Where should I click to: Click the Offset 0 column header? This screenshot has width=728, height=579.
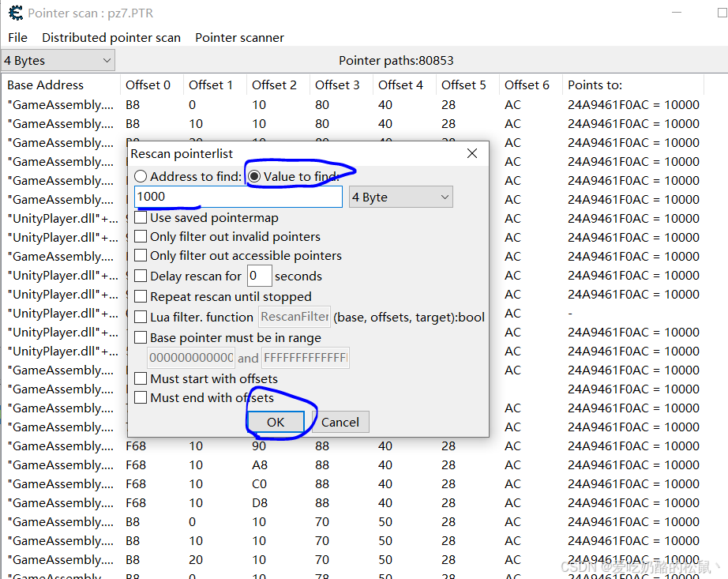point(152,85)
